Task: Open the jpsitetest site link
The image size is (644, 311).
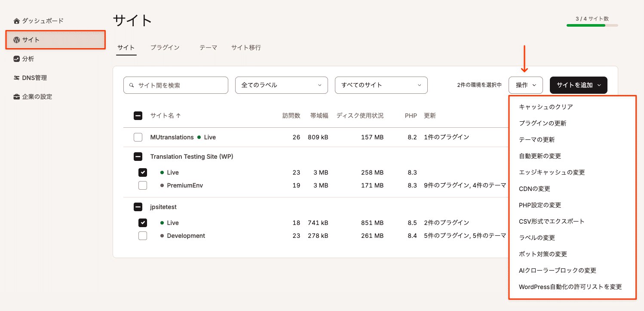Action: (x=163, y=207)
